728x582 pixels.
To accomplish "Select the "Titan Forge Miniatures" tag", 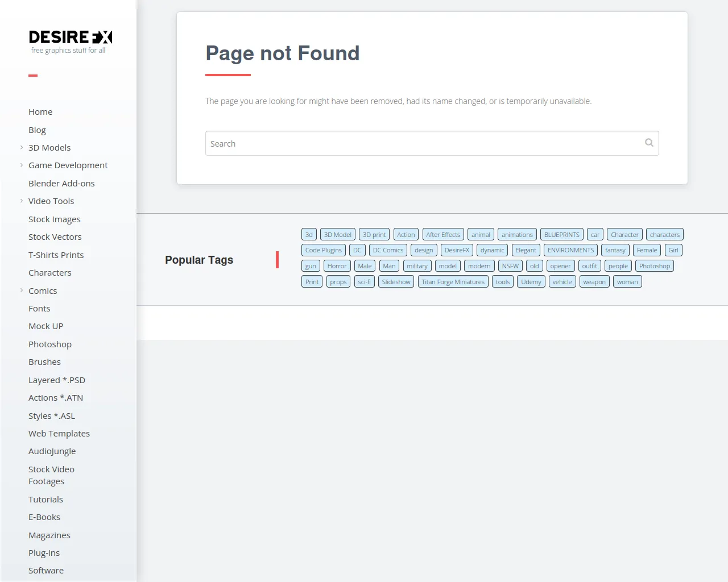I will click(453, 281).
